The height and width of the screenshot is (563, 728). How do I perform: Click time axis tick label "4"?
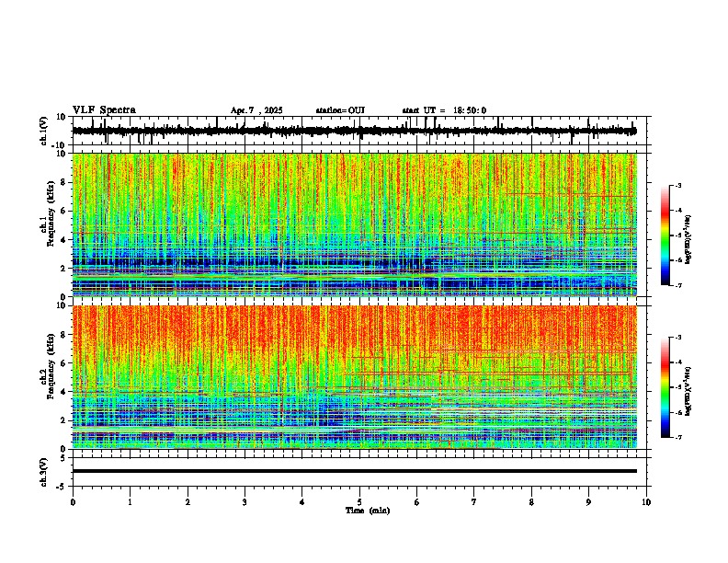click(302, 502)
